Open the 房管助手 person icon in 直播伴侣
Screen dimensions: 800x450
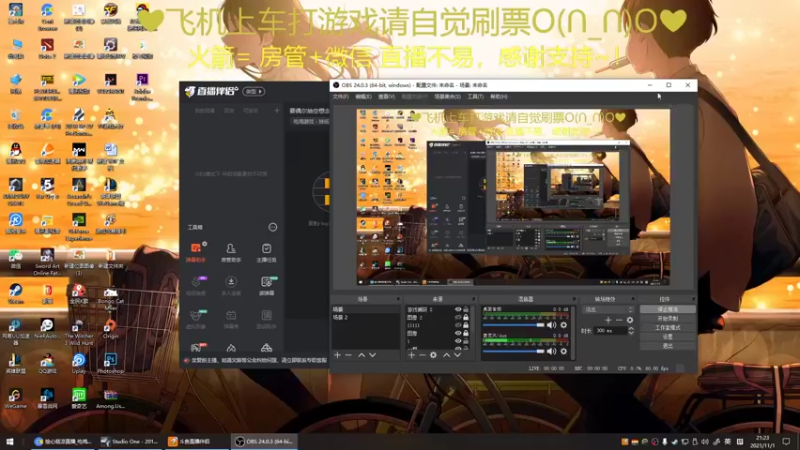click(x=231, y=252)
